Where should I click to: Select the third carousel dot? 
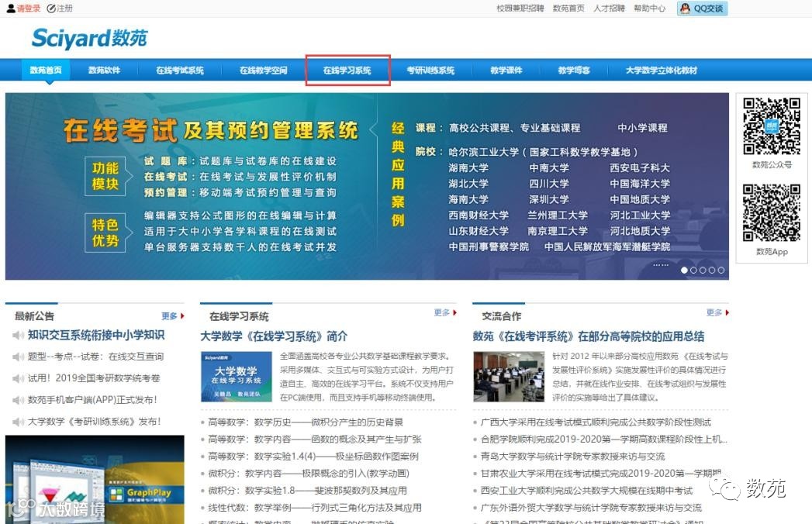click(x=703, y=270)
